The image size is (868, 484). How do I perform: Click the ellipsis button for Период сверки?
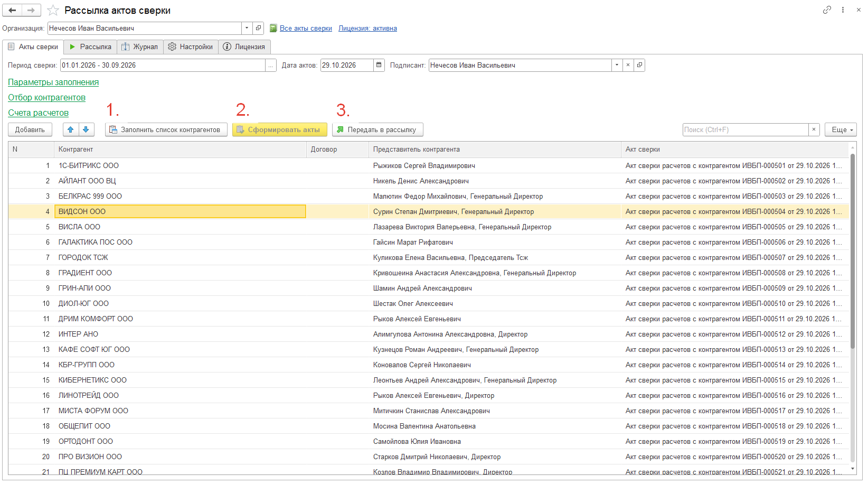[271, 65]
